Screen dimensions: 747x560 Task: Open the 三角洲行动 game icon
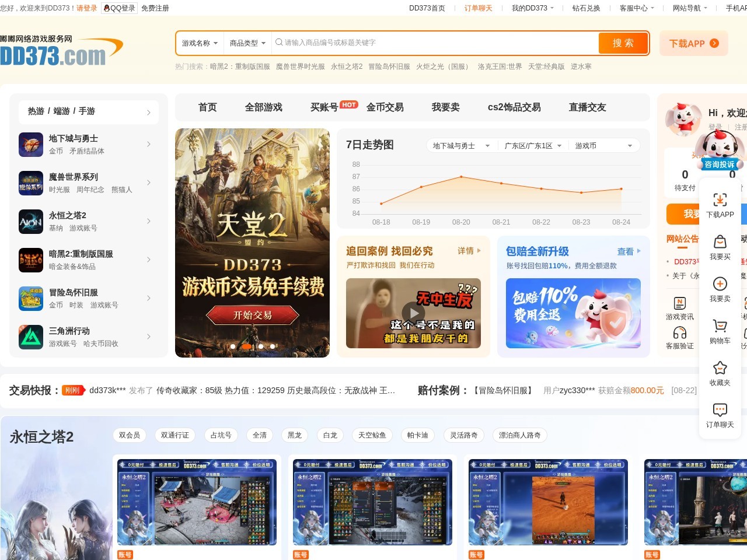coord(31,337)
